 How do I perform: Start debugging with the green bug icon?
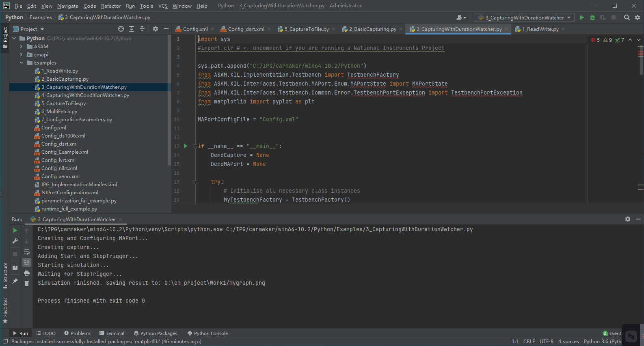tap(592, 17)
